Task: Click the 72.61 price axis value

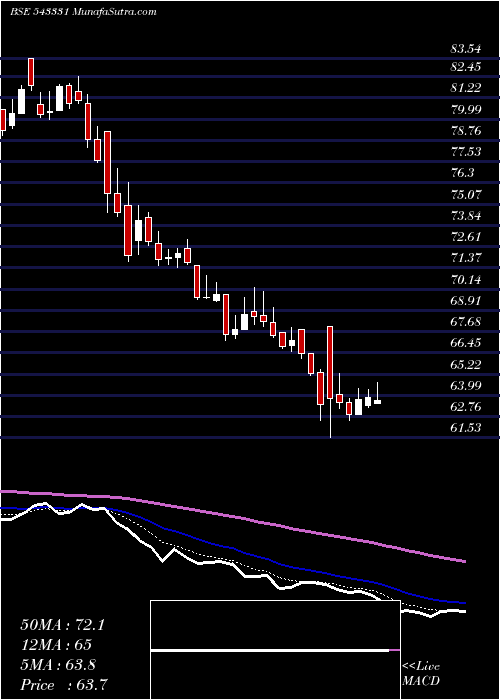Action: pos(466,237)
